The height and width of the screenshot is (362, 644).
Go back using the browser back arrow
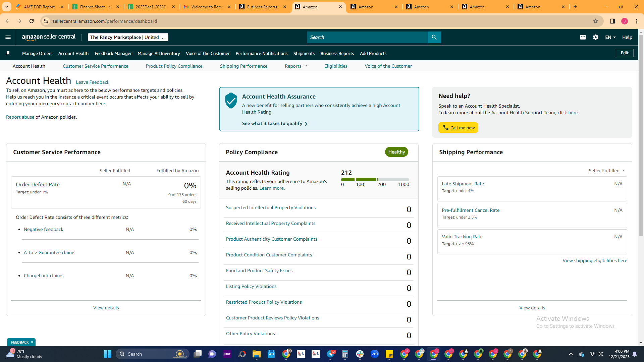(7, 21)
